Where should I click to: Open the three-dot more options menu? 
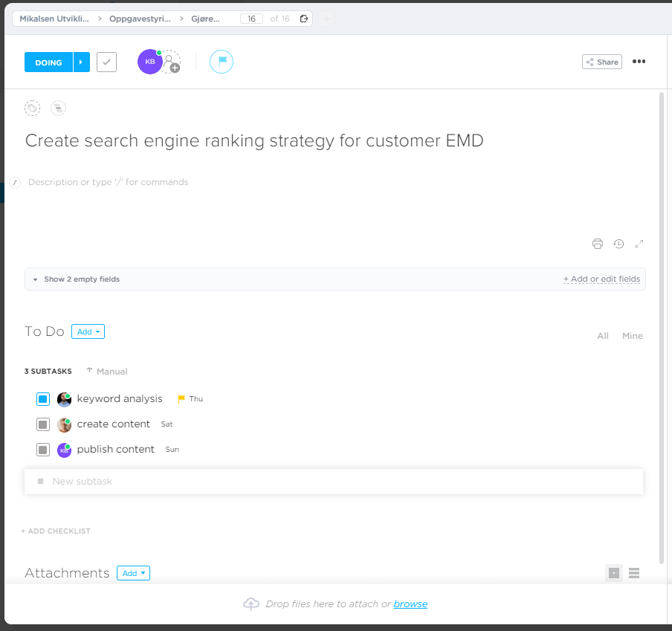coord(639,62)
